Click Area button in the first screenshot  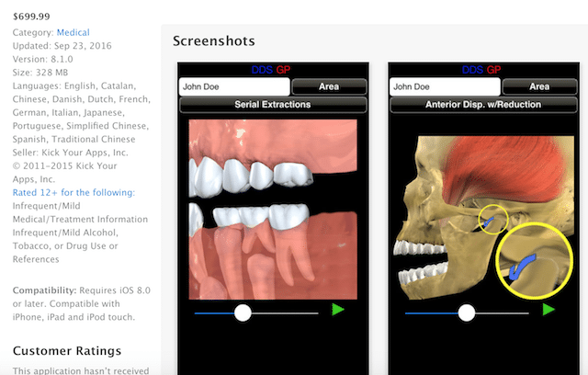point(329,86)
